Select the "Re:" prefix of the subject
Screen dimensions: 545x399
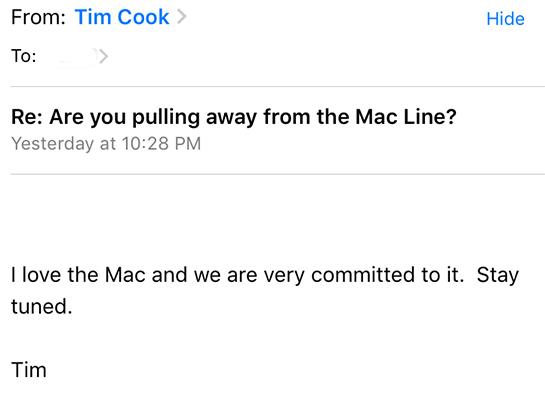[x=27, y=117]
